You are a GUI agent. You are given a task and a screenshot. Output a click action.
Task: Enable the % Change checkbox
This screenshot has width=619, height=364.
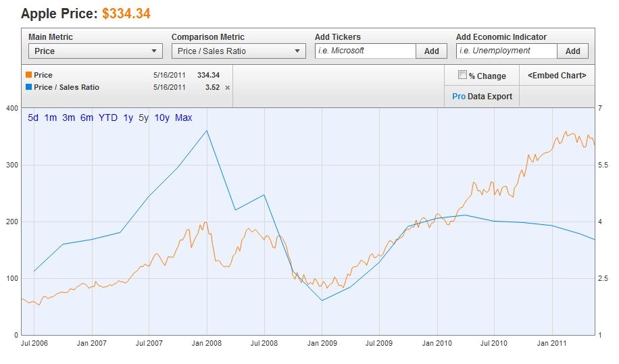pyautogui.click(x=462, y=74)
